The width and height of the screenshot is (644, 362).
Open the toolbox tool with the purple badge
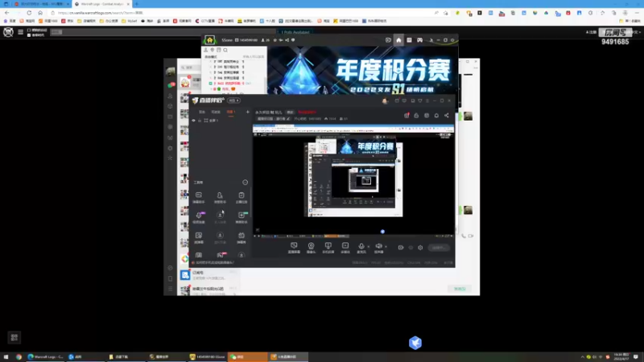(x=199, y=217)
